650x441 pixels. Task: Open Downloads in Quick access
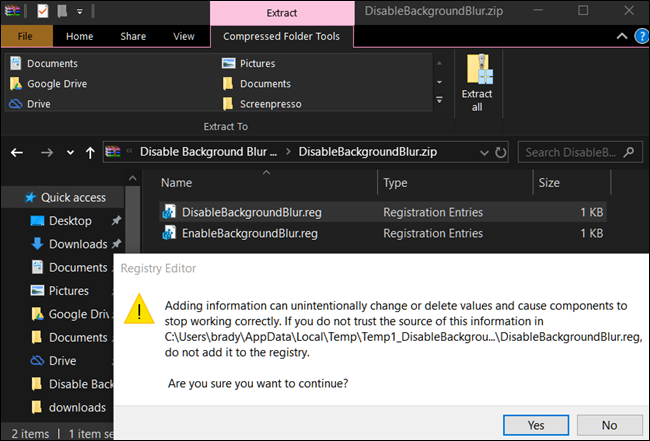[x=77, y=244]
